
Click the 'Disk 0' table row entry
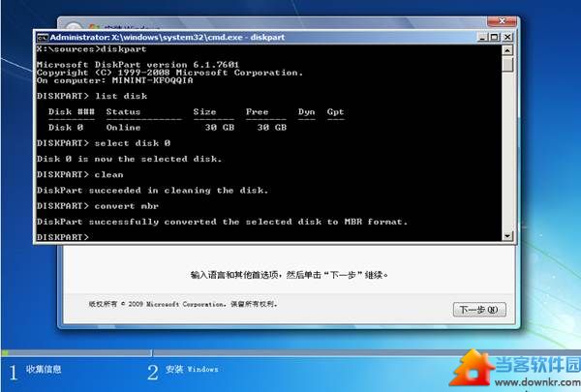tap(66, 128)
